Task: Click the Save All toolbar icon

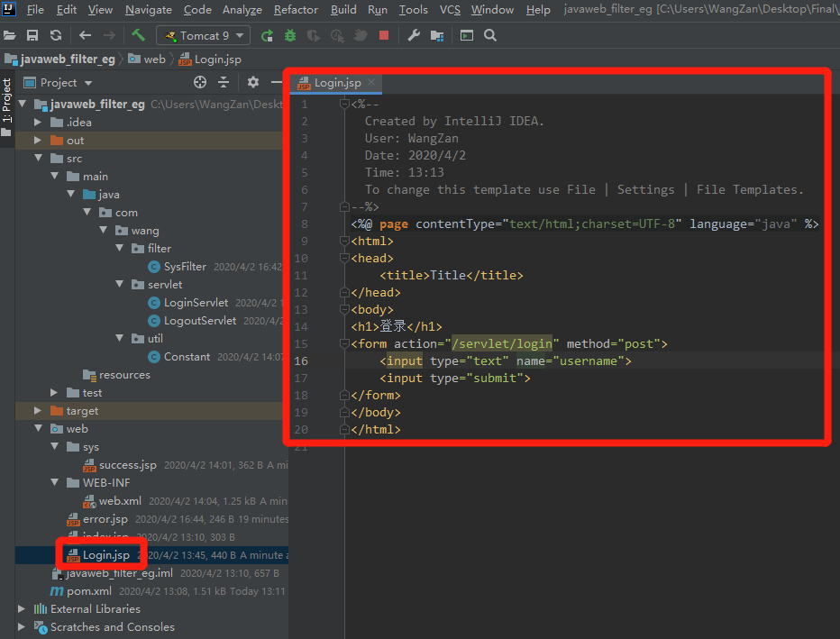Action: click(32, 36)
